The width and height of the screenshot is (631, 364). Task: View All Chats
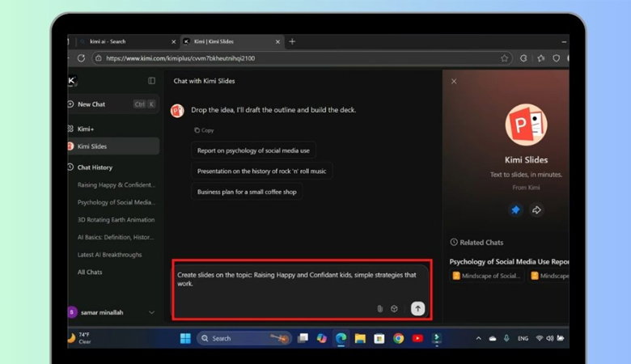(90, 273)
